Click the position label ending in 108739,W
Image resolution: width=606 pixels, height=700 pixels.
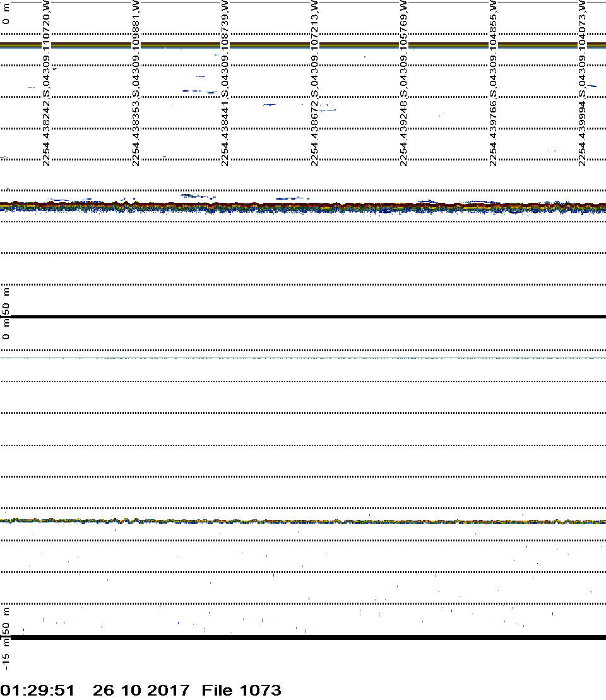pos(225,83)
